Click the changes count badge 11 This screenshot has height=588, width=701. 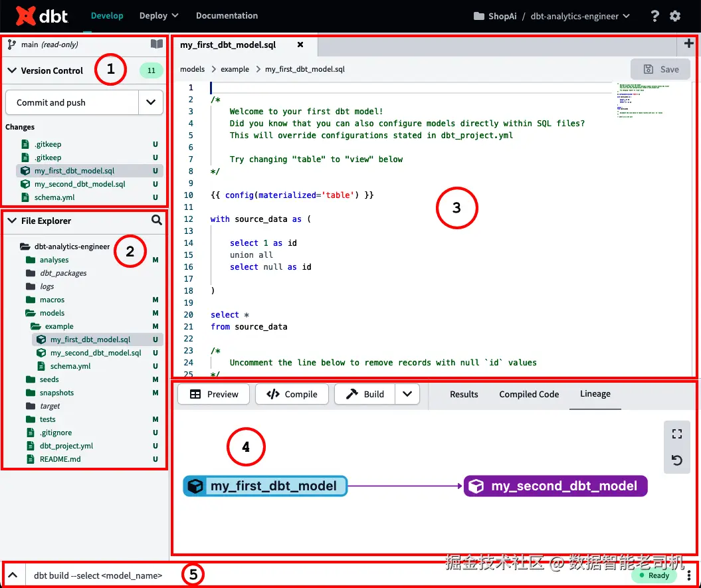click(151, 70)
